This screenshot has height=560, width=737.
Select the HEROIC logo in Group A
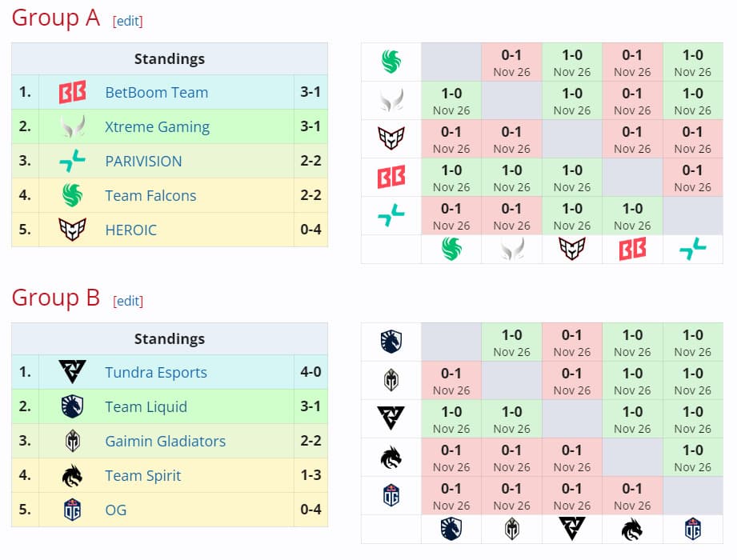pyautogui.click(x=72, y=230)
